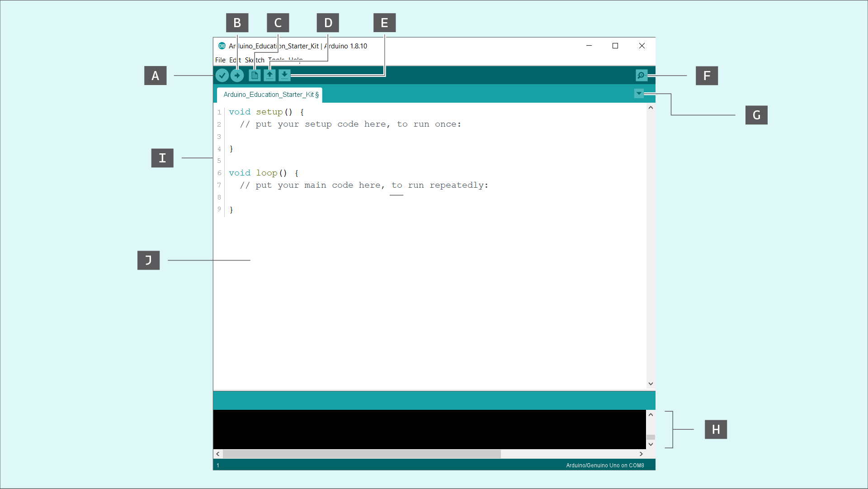Screen dimensions: 868x489
Task: Open the Serial Monitor magnifier icon
Action: pos(642,76)
